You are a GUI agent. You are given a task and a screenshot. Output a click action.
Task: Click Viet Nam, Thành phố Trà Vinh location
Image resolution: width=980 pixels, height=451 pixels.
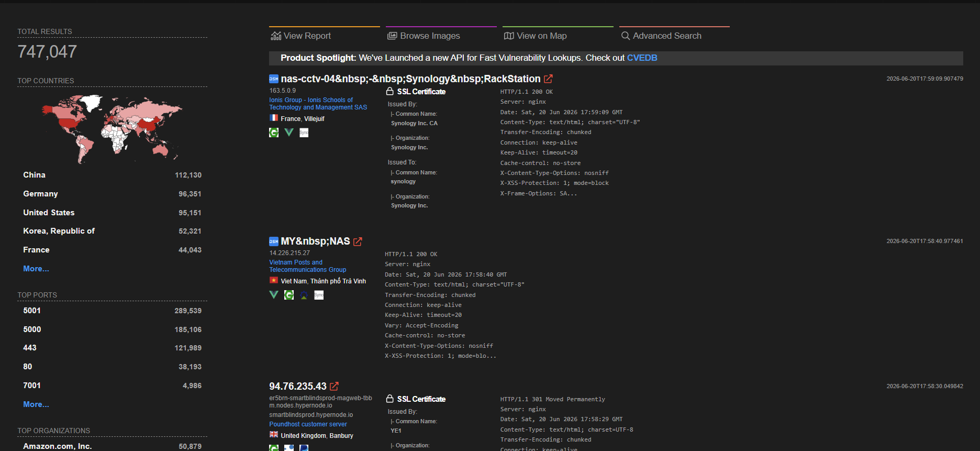coord(324,281)
